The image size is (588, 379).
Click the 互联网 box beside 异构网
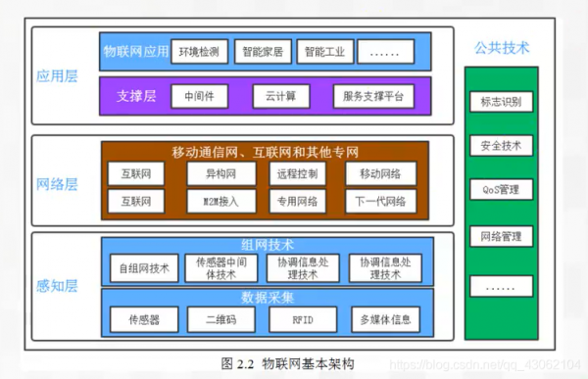point(136,173)
